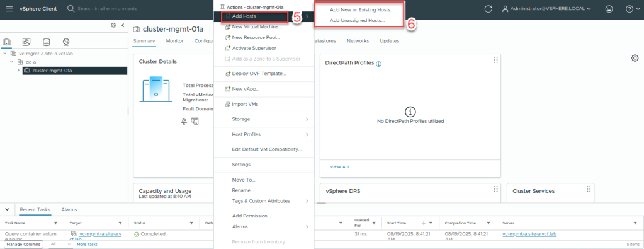Click the Summary page settings gear

(x=635, y=58)
